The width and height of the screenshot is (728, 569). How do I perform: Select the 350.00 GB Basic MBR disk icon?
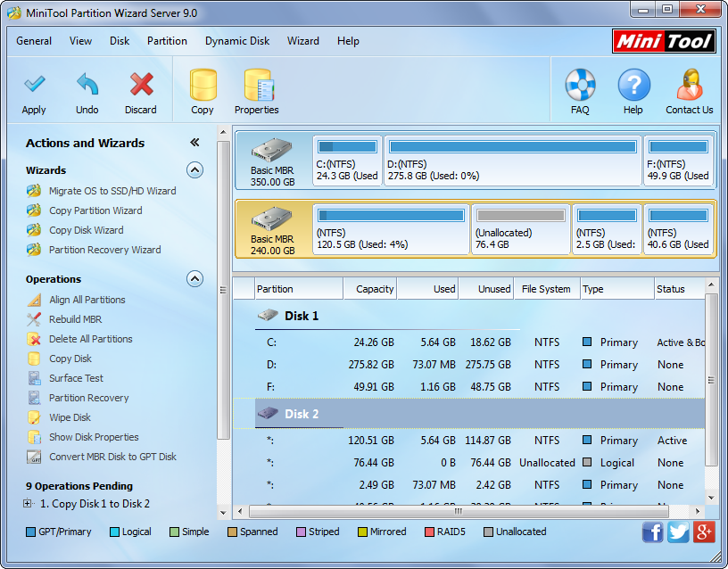(272, 150)
